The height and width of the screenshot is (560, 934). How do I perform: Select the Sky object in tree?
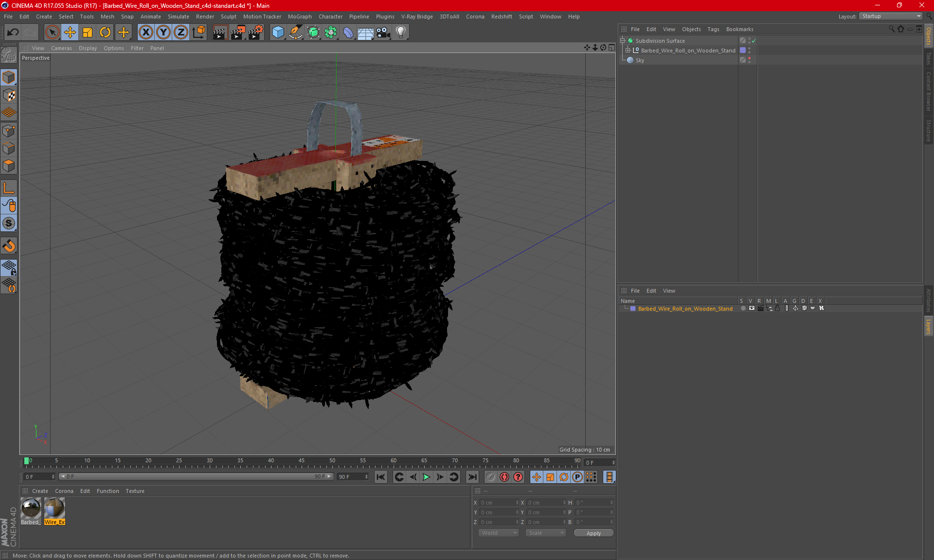640,60
